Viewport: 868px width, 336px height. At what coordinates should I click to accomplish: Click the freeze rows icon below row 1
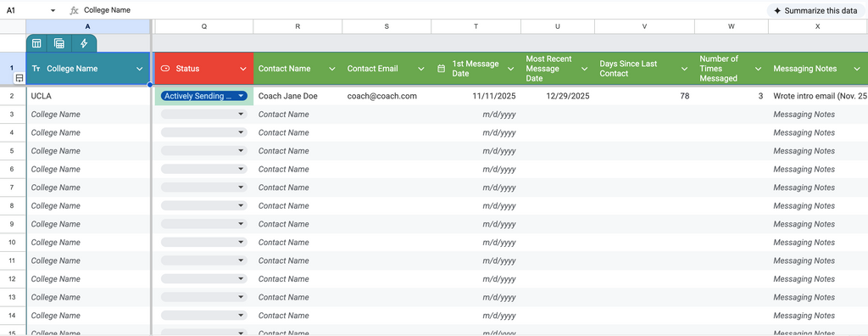tap(19, 78)
